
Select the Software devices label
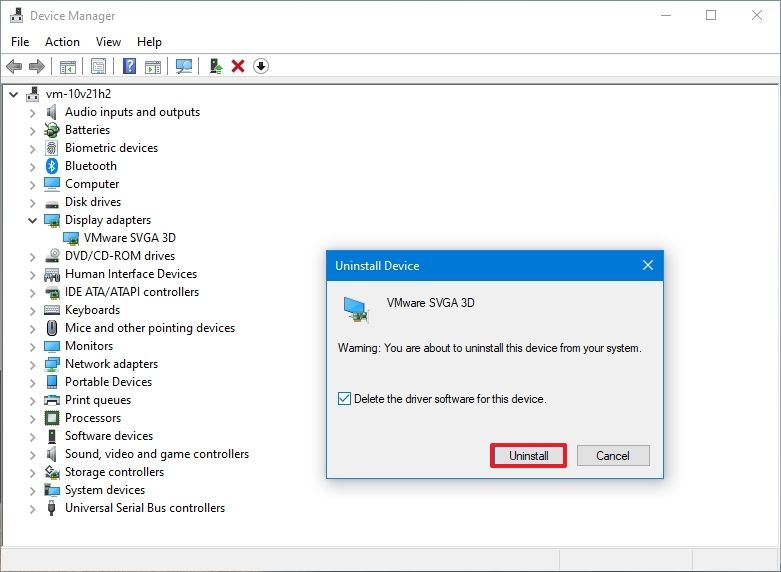coord(109,435)
